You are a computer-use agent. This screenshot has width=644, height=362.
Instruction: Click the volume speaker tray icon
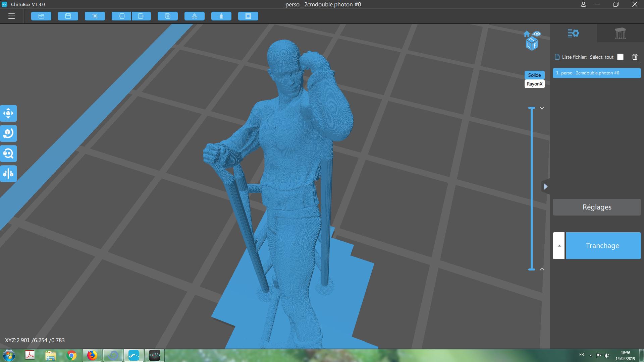click(607, 355)
